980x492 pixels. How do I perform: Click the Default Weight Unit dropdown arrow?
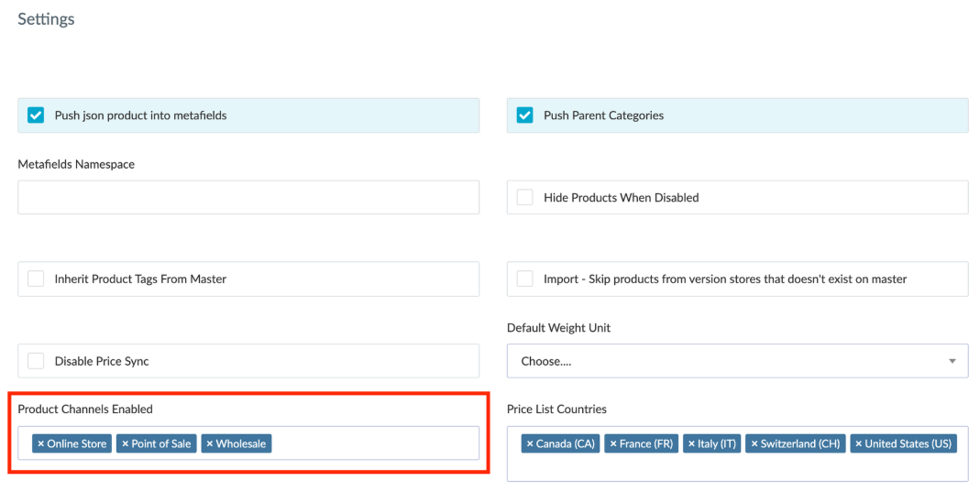952,361
